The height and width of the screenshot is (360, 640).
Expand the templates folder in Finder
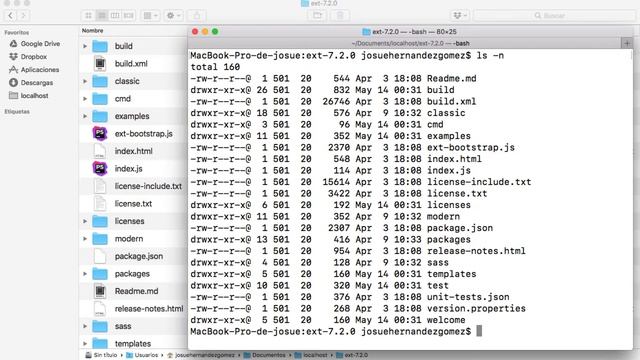tap(85, 344)
